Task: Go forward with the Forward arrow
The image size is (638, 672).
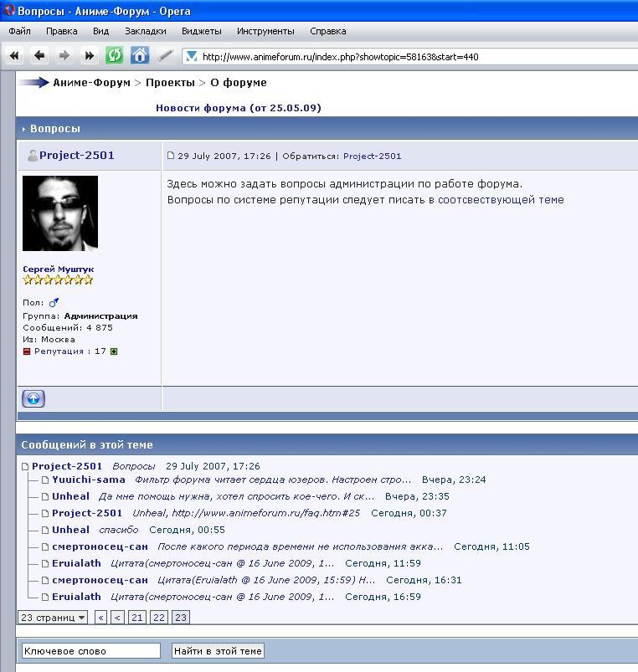Action: pyautogui.click(x=64, y=56)
